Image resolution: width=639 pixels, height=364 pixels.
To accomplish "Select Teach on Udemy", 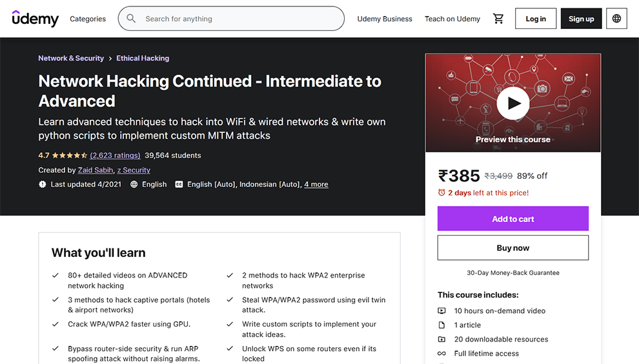I will coord(452,19).
